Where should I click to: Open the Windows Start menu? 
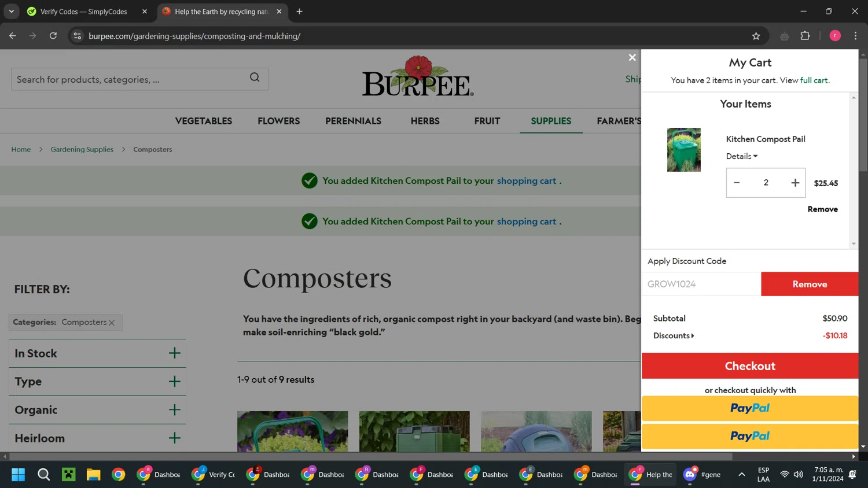[x=19, y=475]
